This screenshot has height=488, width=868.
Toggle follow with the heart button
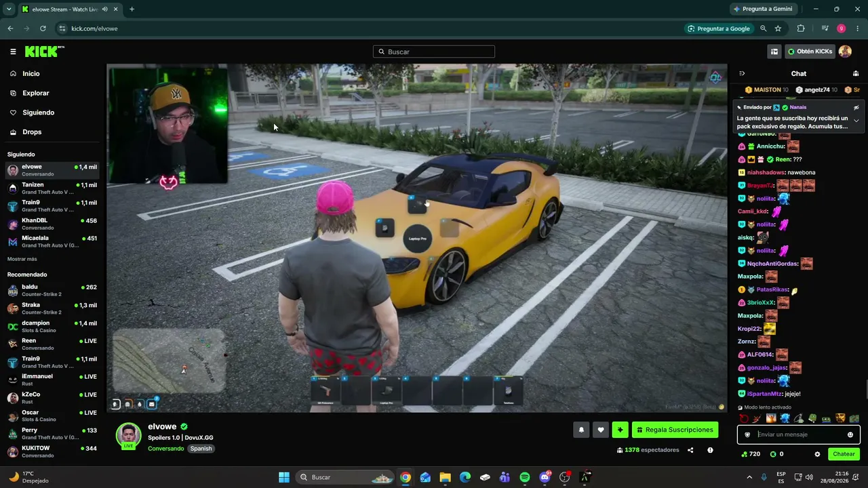pos(600,430)
